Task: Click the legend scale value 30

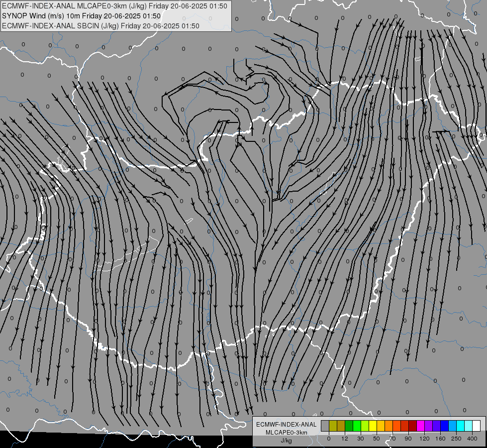Action: coord(361,439)
